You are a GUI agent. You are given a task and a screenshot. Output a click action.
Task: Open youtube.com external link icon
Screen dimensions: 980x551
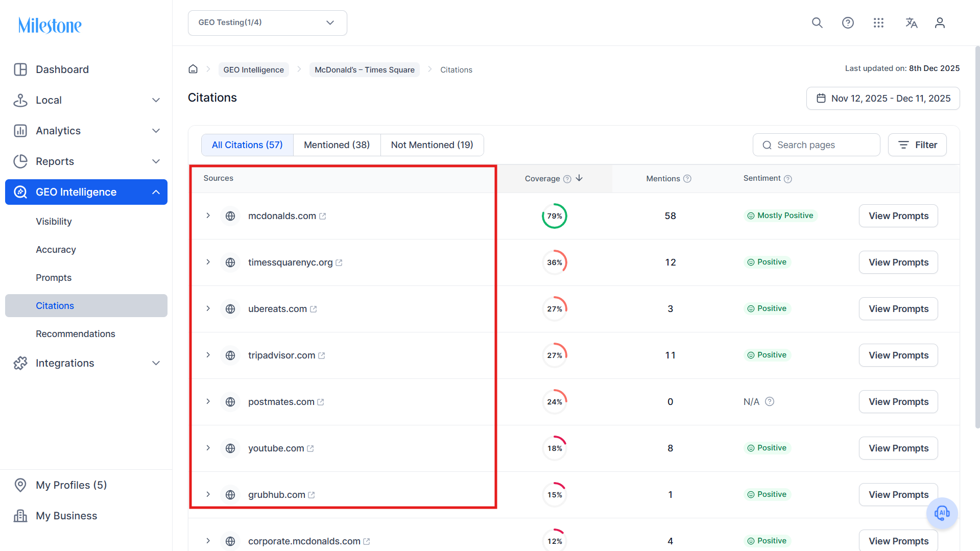[x=310, y=449]
